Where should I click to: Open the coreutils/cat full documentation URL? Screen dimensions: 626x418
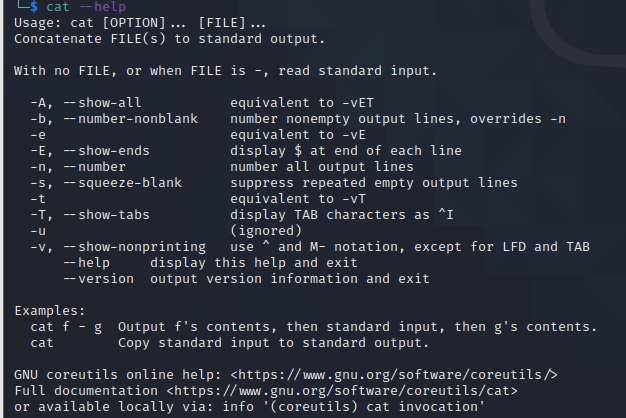point(342,390)
